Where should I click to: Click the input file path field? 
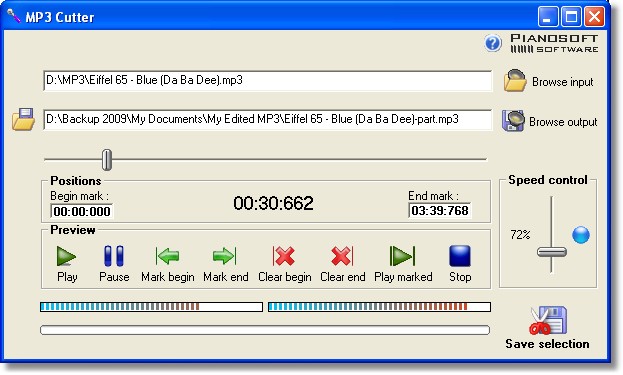(x=267, y=81)
